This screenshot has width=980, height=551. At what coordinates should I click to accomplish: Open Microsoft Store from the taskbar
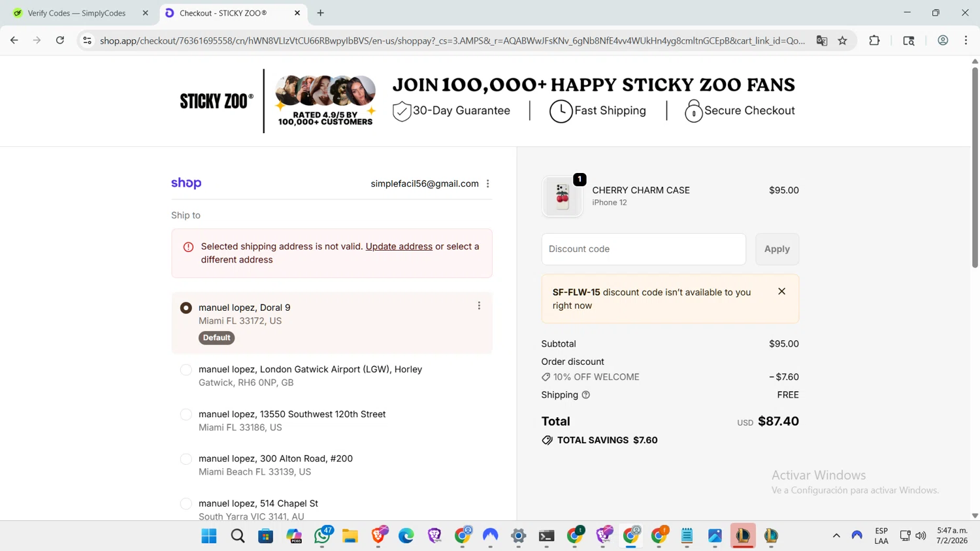(266, 536)
